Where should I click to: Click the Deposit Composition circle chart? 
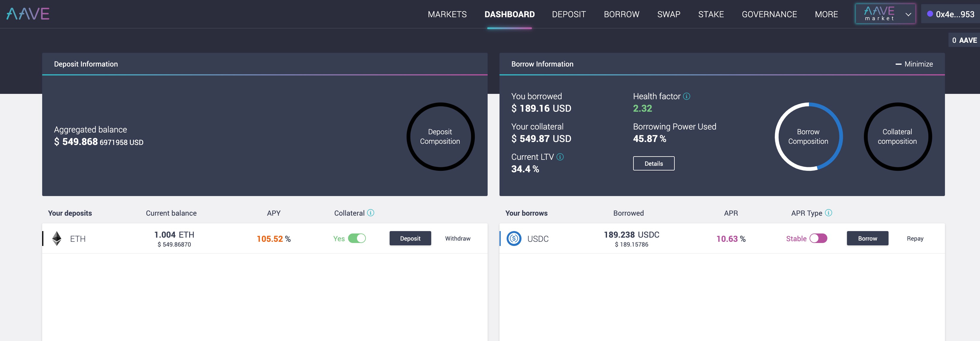tap(440, 137)
